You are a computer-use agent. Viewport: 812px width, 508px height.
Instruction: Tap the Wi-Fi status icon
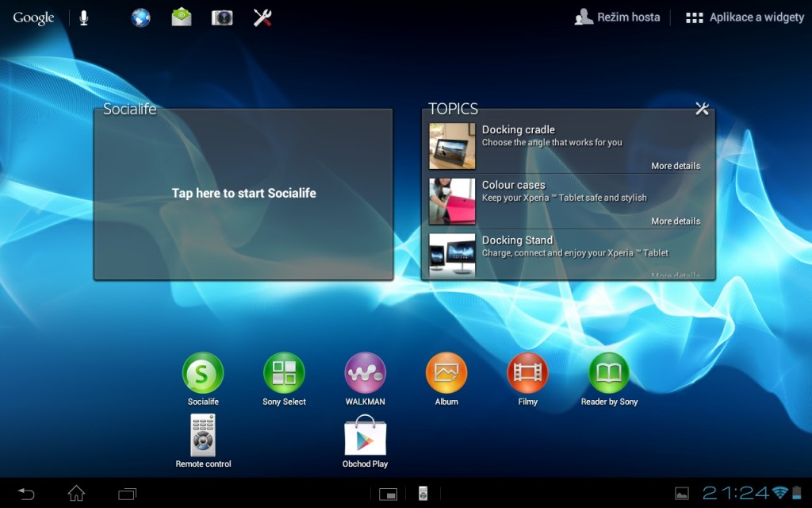point(779,493)
